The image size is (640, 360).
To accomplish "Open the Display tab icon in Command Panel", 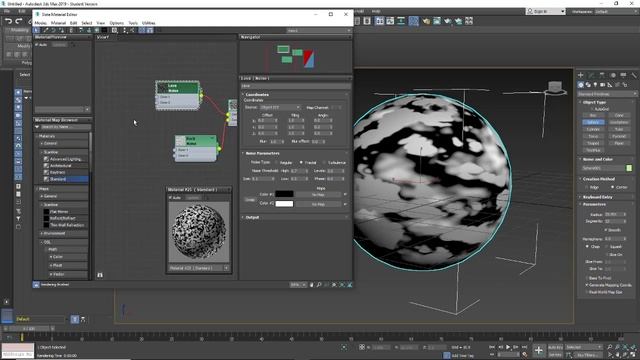I will (623, 75).
